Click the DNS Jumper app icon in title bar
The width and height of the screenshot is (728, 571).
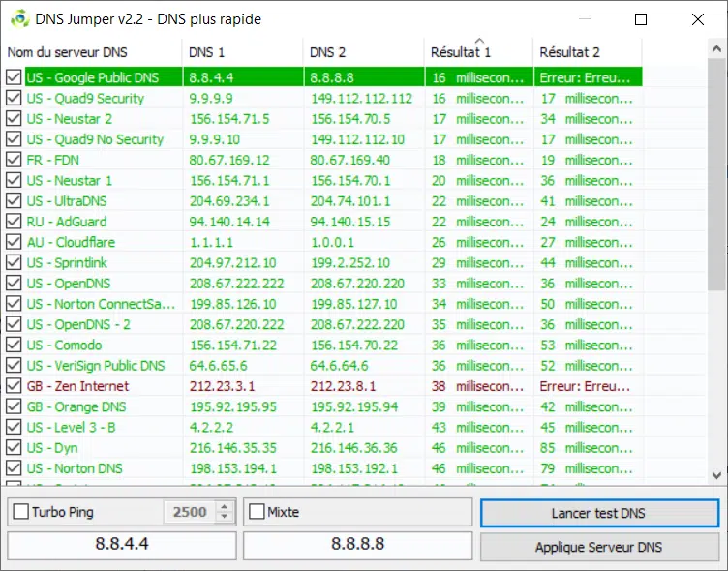pyautogui.click(x=19, y=19)
